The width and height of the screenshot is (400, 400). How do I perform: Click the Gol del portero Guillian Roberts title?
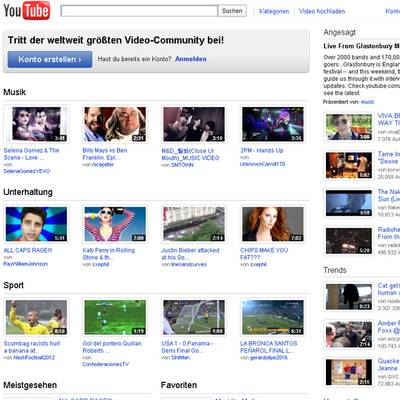(112, 347)
